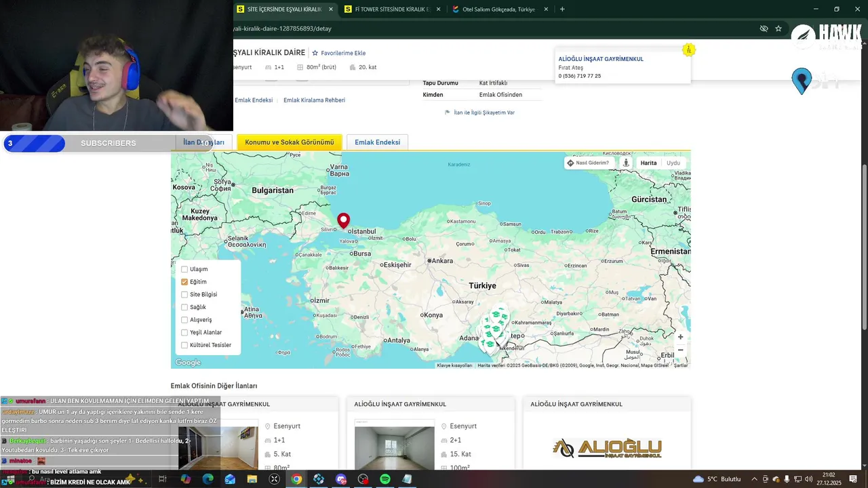Click the yellow badge on agency card

688,50
